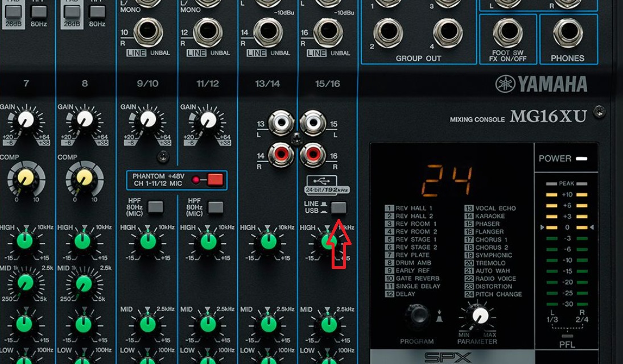Click the GAIN knob on channel 9/10
This screenshot has width=623, height=364.
point(148,119)
